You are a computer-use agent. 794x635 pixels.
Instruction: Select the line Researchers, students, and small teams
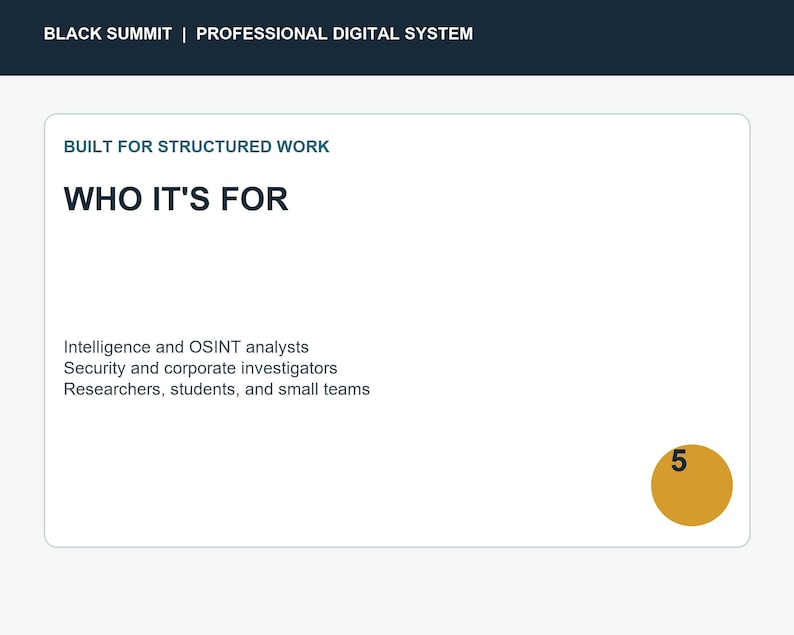217,389
